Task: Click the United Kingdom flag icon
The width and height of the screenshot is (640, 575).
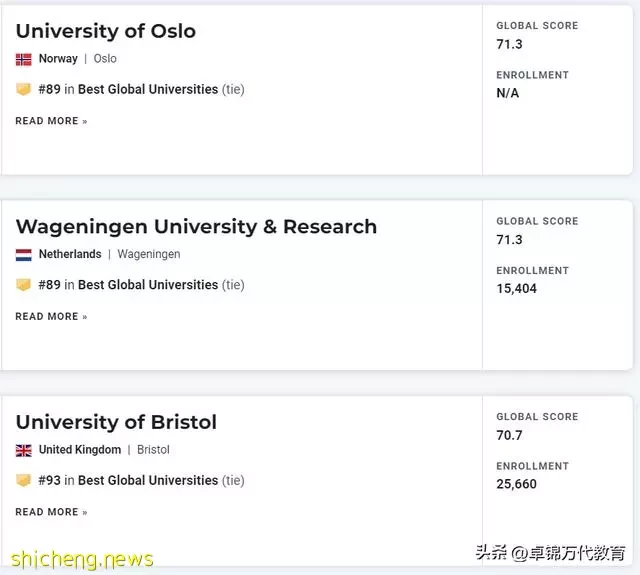Action: (x=23, y=451)
